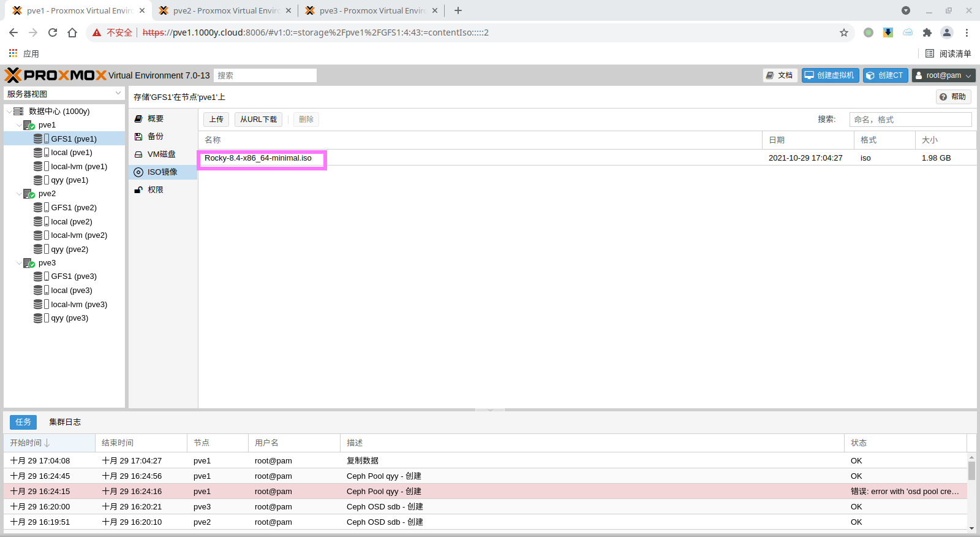Open the 文档 documentation book icon button
The width and height of the screenshot is (980, 537).
[770, 75]
